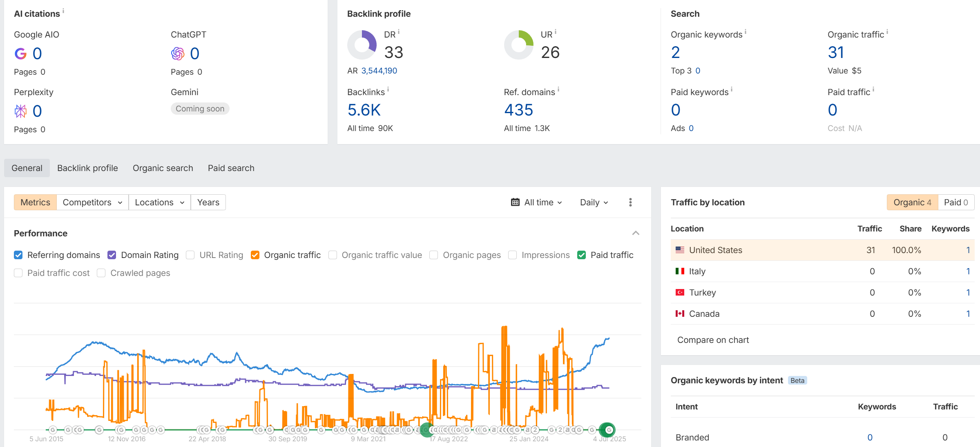Switch to the Backlink profile tab
The height and width of the screenshot is (447, 980).
(x=87, y=168)
